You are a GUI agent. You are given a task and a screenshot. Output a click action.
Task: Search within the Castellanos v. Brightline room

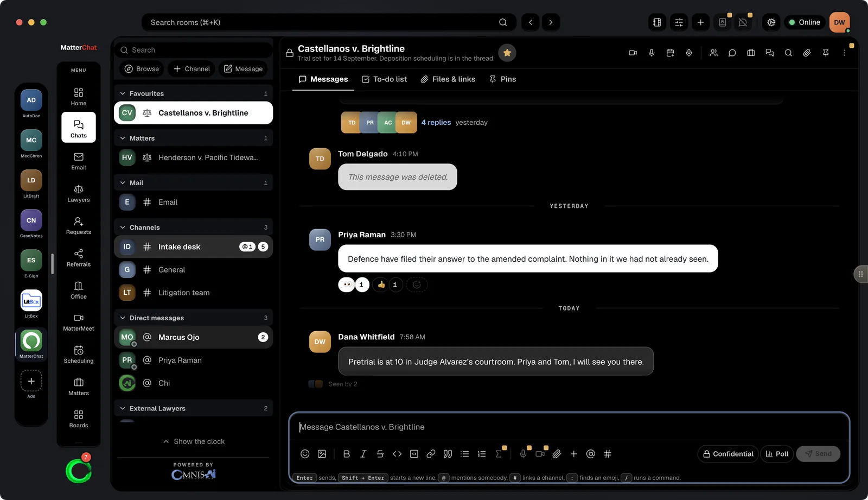788,53
